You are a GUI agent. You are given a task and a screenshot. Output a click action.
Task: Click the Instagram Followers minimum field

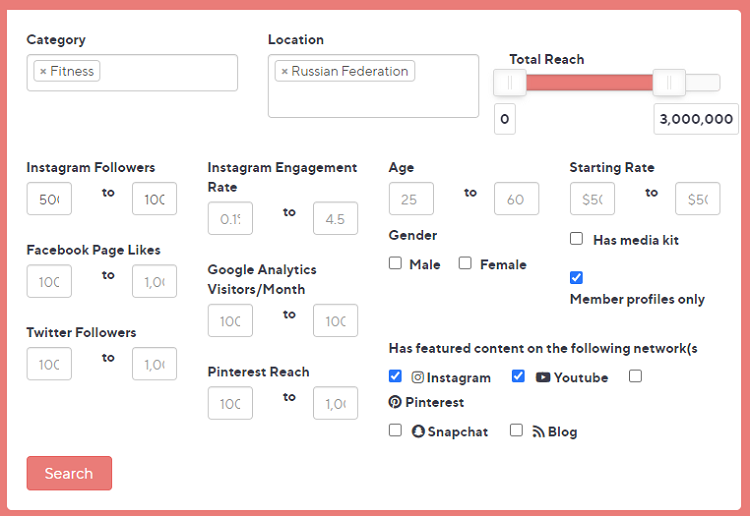pos(49,199)
